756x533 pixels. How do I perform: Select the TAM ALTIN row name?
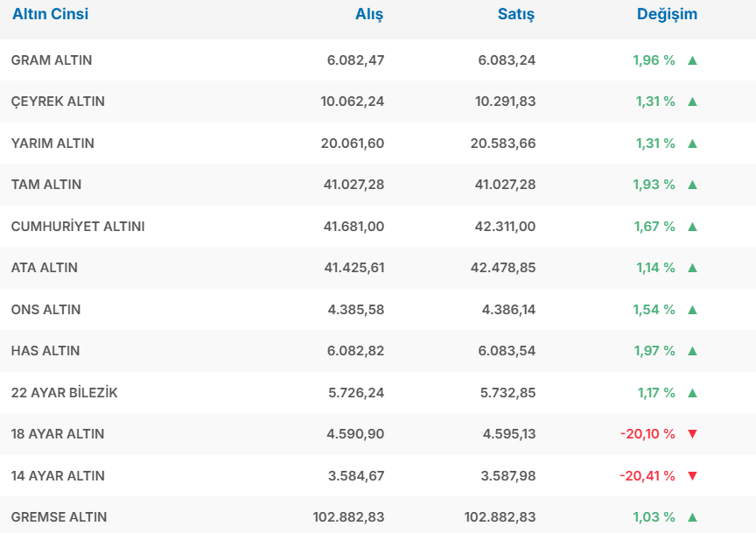[46, 185]
